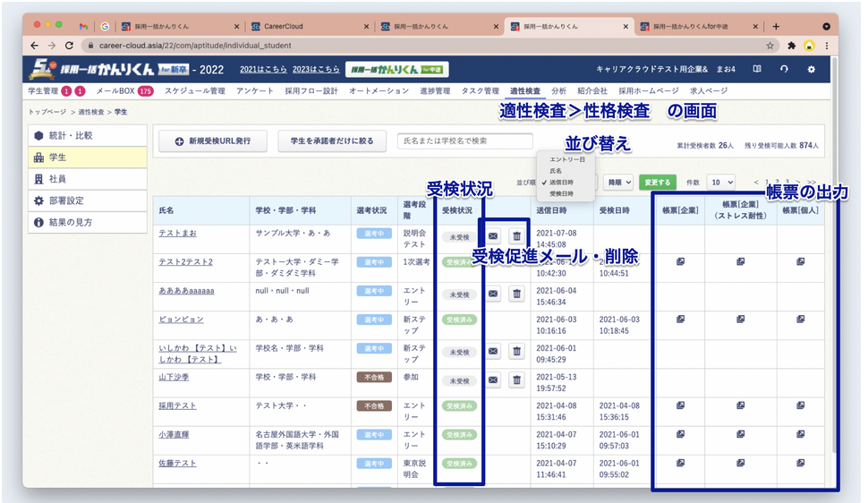This screenshot has width=868, height=503.
Task: Click the 新規受検URL発行 button
Action: [212, 141]
